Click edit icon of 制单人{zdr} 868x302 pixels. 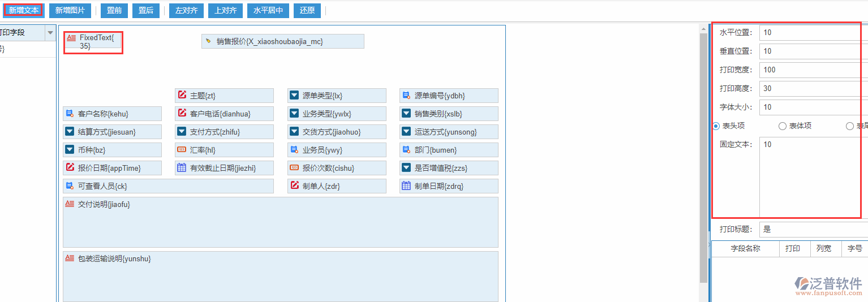coord(294,185)
